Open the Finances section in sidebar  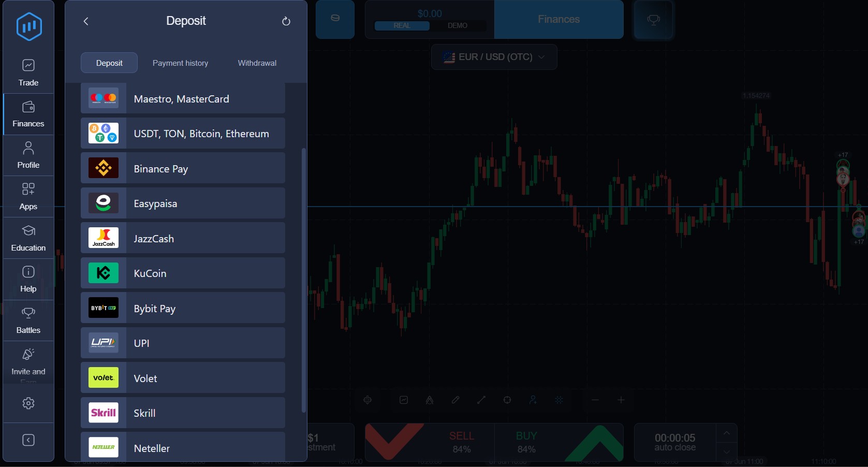pos(28,114)
